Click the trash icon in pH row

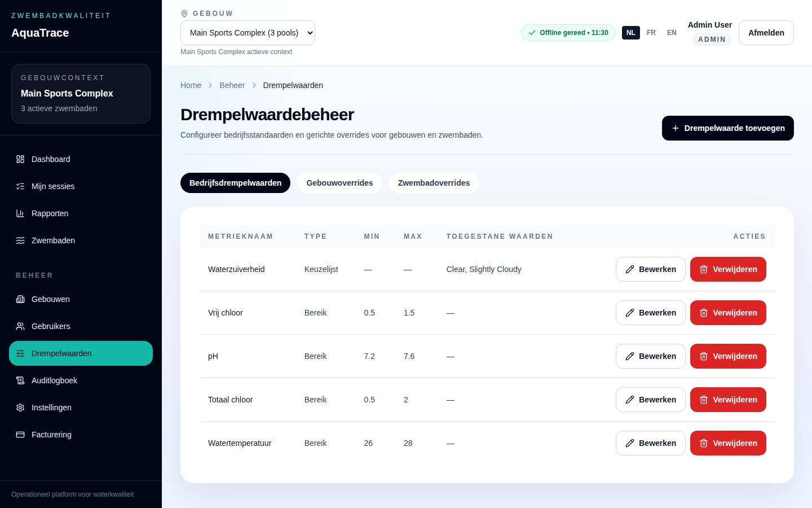tap(704, 356)
